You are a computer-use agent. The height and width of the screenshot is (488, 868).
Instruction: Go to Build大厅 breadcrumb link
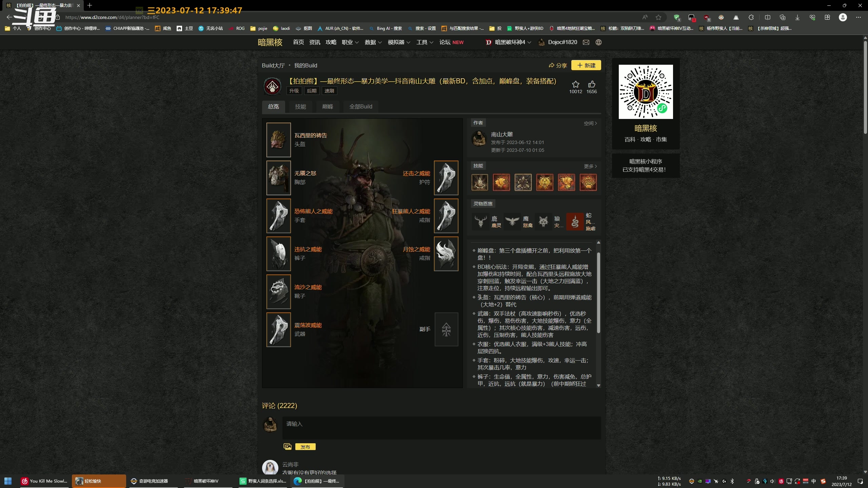(273, 65)
